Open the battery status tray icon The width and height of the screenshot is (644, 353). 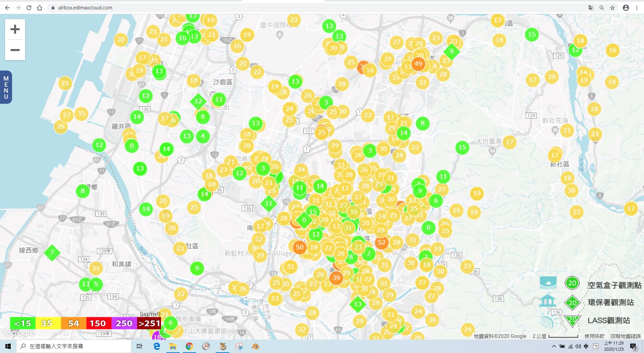562,346
